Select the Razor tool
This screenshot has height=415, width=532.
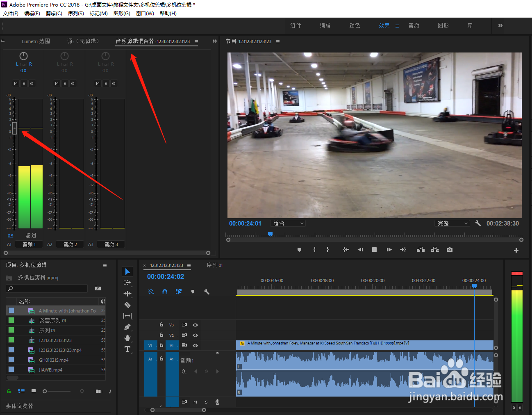tap(127, 305)
